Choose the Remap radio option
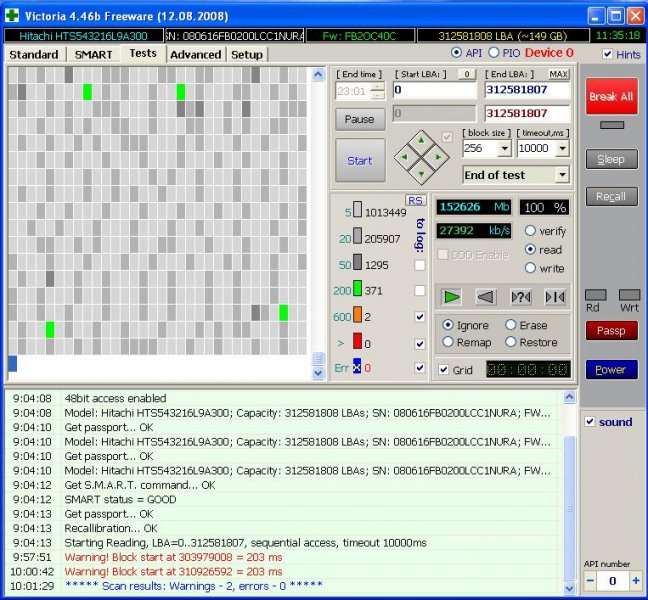Screen dimensions: 648x600 coord(447,342)
